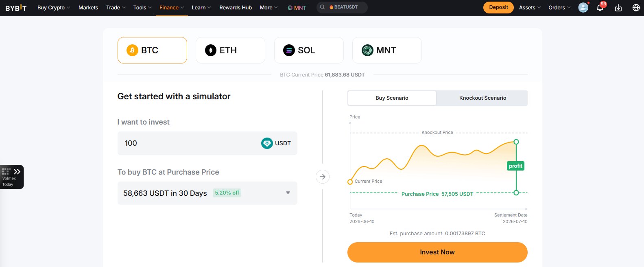Select the BTC coin card
Image resolution: width=644 pixels, height=267 pixels.
pos(152,50)
